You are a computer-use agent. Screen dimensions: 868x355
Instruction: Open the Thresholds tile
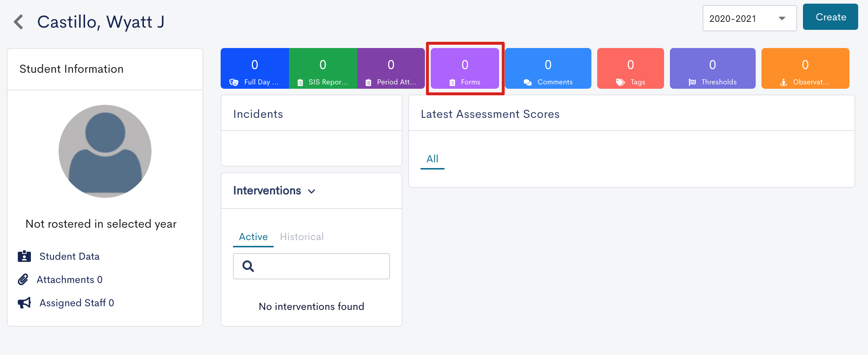click(713, 68)
